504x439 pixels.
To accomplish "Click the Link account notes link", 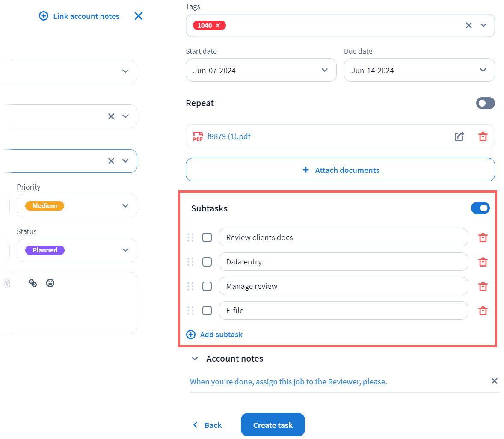I will pos(80,16).
